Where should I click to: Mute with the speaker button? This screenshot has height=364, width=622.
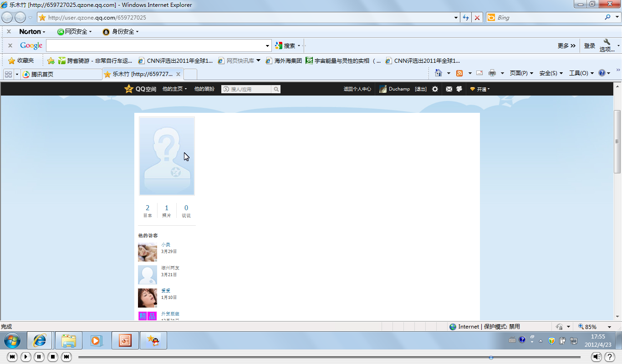[x=597, y=357]
